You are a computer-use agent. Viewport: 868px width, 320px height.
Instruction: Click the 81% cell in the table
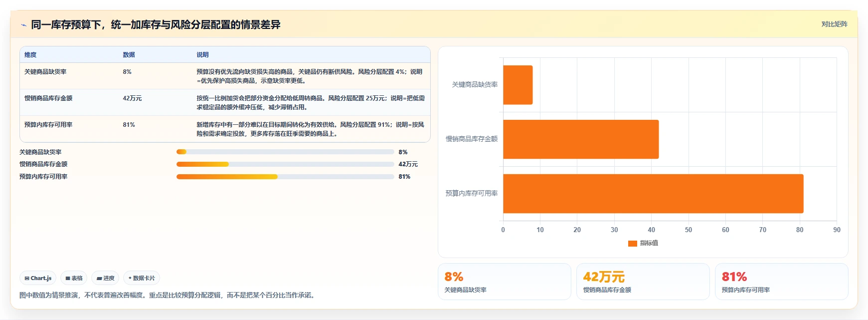[129, 125]
